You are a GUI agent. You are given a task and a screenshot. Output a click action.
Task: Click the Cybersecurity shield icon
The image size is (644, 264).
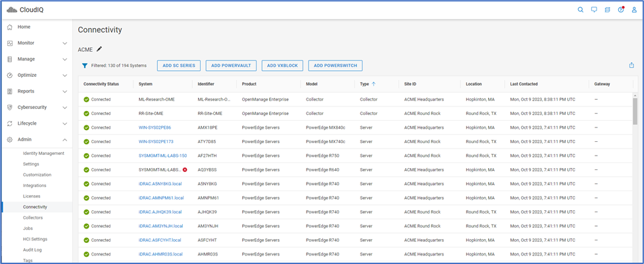point(10,108)
